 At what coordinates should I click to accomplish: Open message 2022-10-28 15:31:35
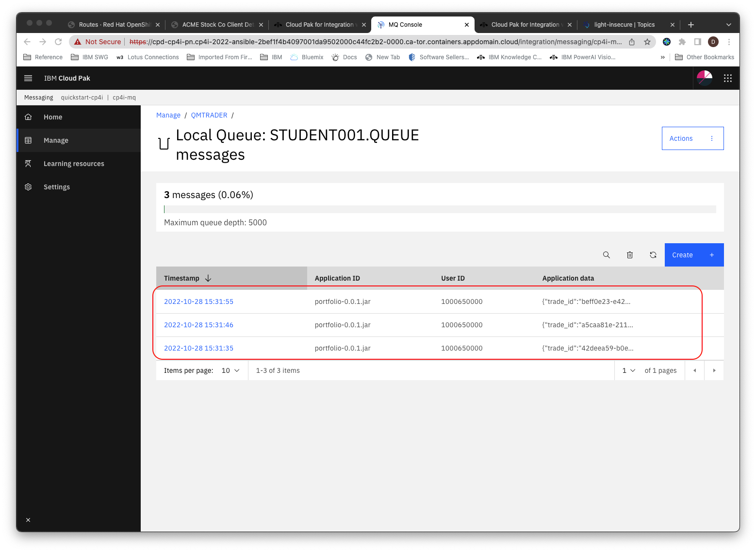(198, 348)
